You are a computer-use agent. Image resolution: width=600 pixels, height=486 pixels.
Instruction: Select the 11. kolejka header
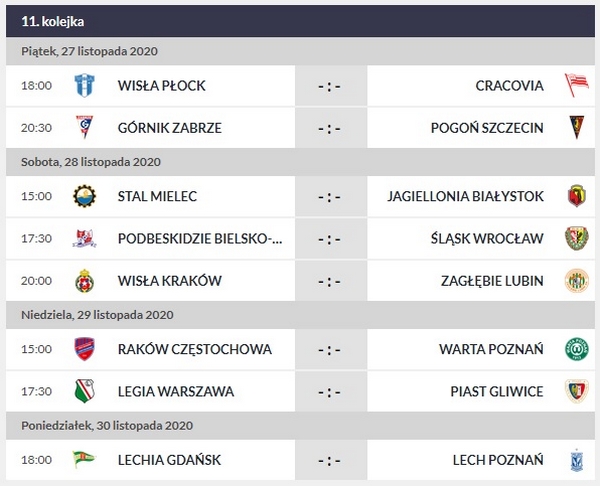pyautogui.click(x=51, y=20)
